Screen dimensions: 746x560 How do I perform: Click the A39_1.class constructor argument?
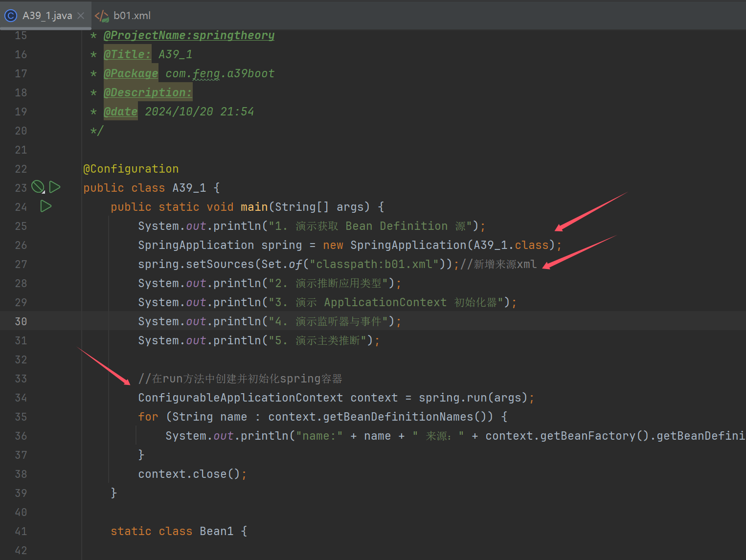click(x=511, y=245)
